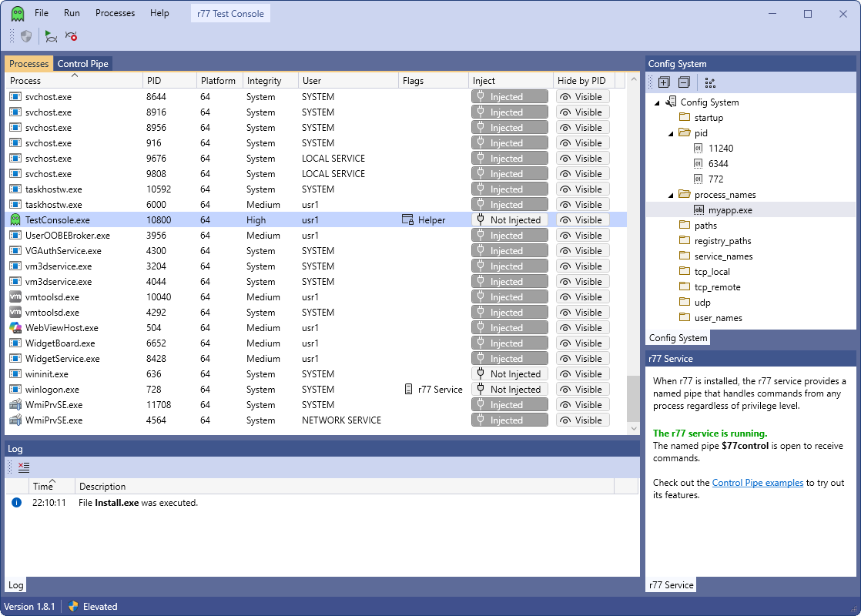The width and height of the screenshot is (861, 616).
Task: Click the grey shield elevation icon in toolbar
Action: [26, 36]
